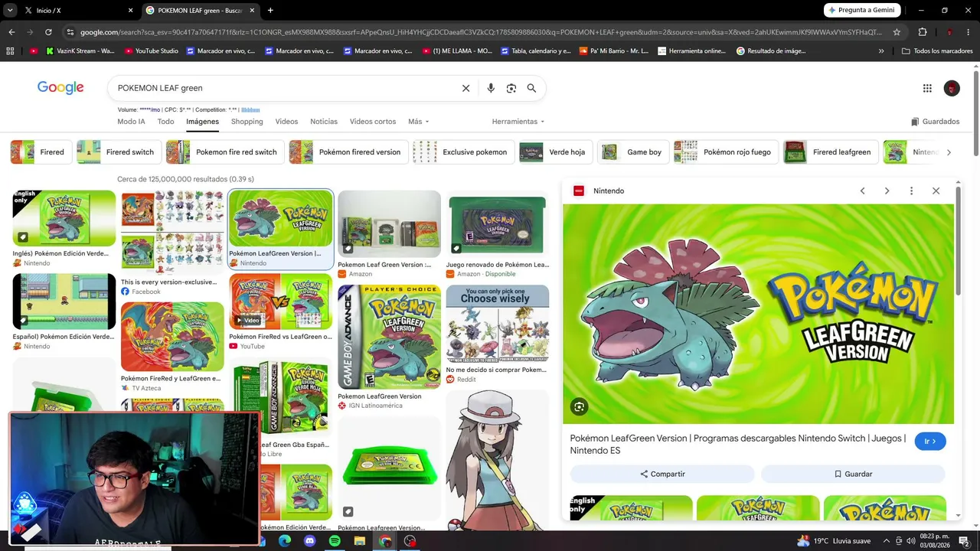
Task: Switch to the Noticias tab
Action: [324, 122]
